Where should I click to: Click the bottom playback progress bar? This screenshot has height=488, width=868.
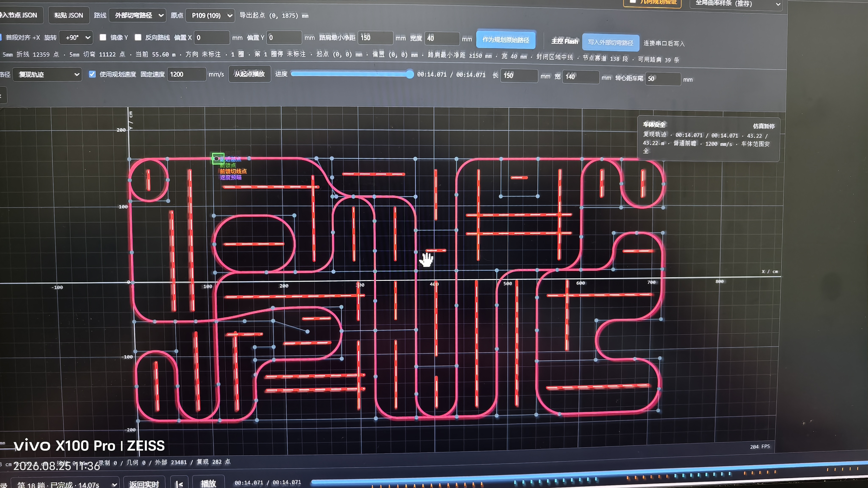[590, 474]
